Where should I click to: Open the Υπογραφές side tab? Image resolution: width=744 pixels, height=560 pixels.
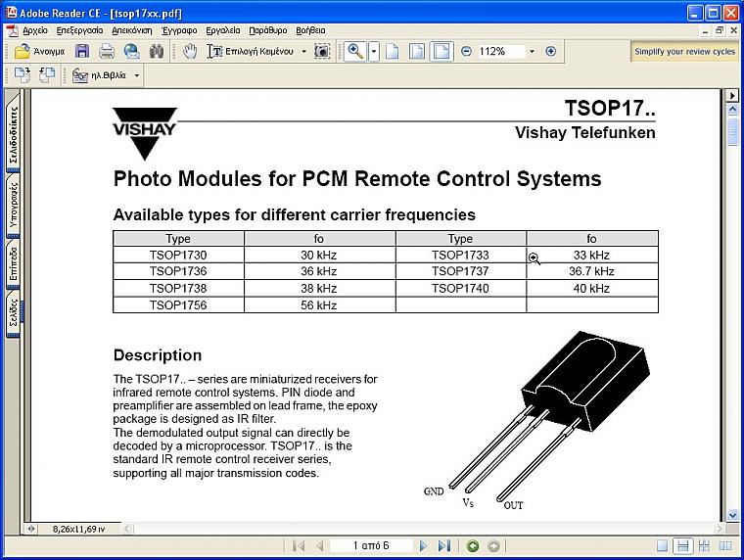(14, 207)
